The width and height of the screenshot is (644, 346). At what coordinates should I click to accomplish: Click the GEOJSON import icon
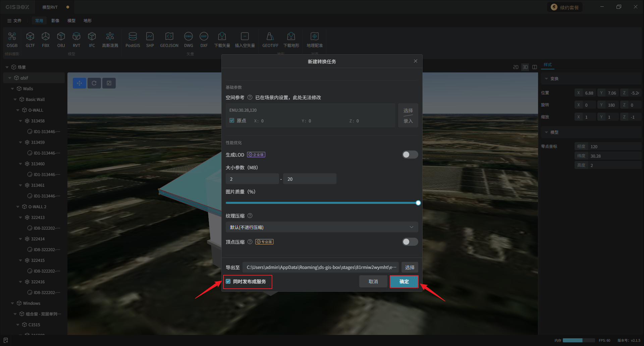pos(169,37)
